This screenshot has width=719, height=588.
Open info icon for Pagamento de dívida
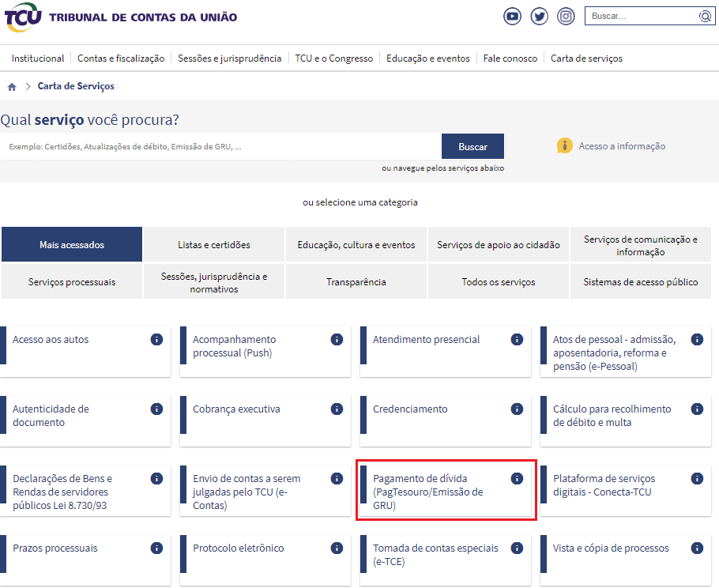coord(517,478)
